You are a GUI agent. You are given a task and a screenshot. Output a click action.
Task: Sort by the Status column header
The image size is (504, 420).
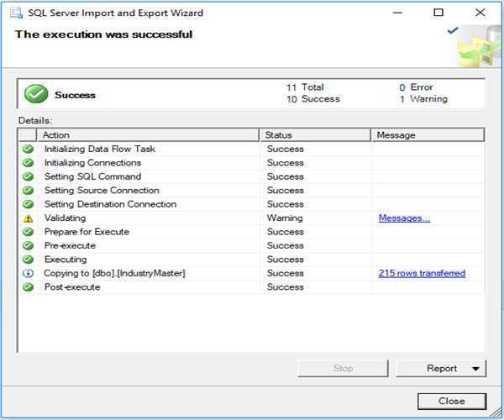pyautogui.click(x=315, y=134)
